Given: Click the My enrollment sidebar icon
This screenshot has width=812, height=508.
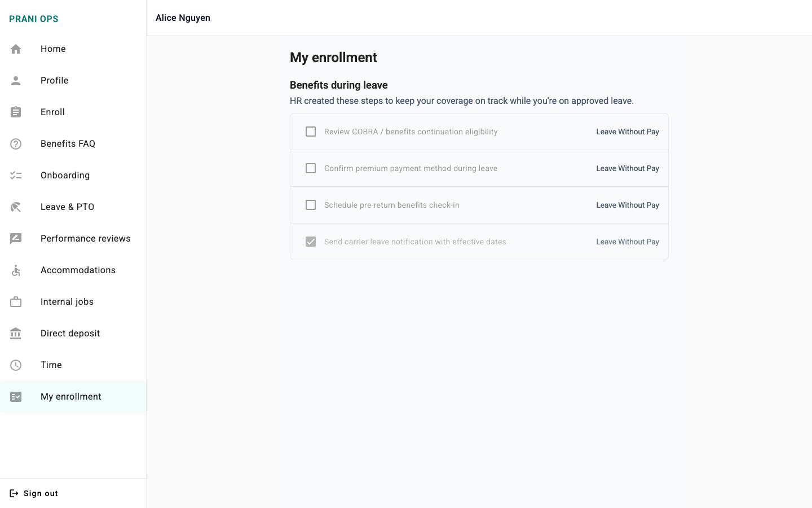Looking at the screenshot, I should [16, 397].
